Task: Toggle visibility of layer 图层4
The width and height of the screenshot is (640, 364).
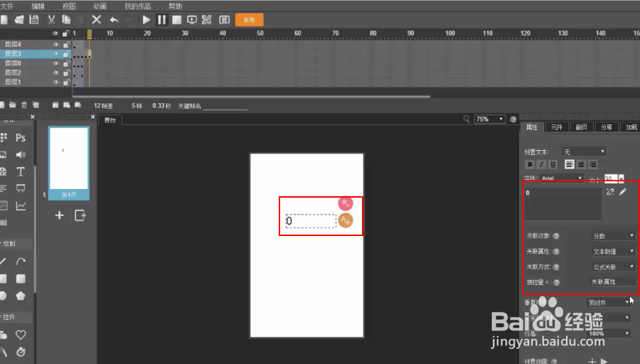Action: pos(55,44)
